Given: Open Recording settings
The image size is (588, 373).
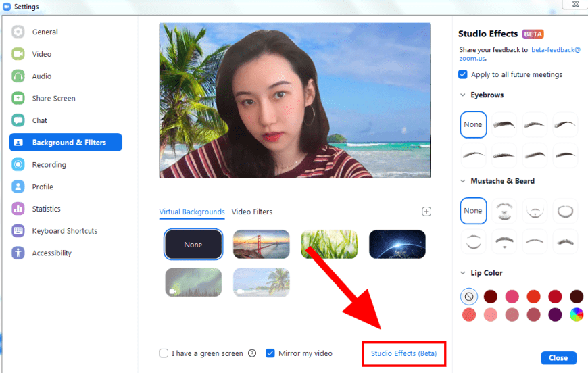Looking at the screenshot, I should tap(49, 165).
